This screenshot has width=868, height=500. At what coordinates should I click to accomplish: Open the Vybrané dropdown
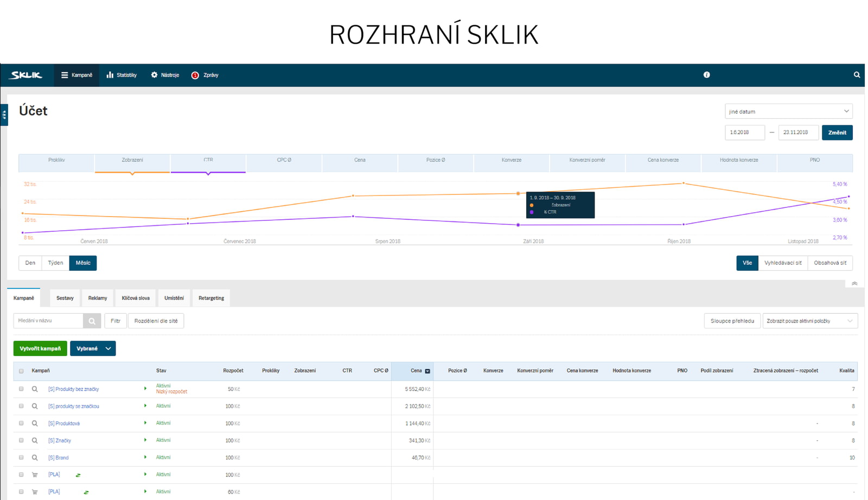[x=93, y=349]
